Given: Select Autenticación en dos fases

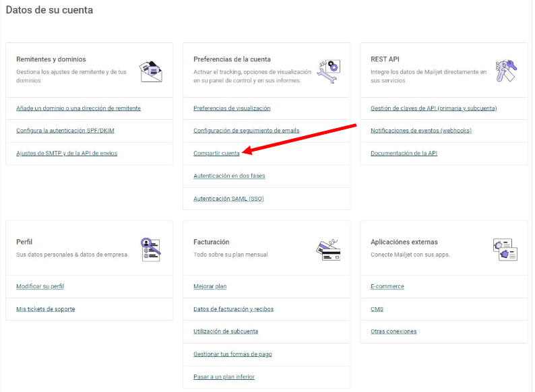Looking at the screenshot, I should point(229,176).
